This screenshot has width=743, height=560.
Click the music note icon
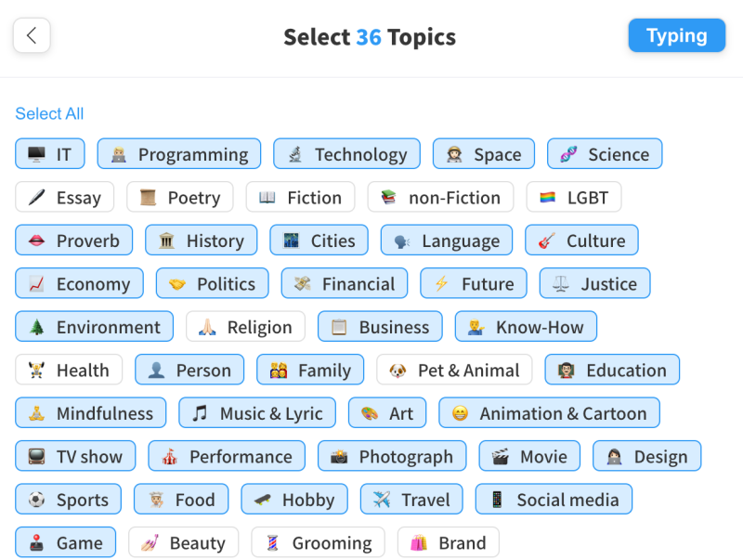tap(200, 412)
